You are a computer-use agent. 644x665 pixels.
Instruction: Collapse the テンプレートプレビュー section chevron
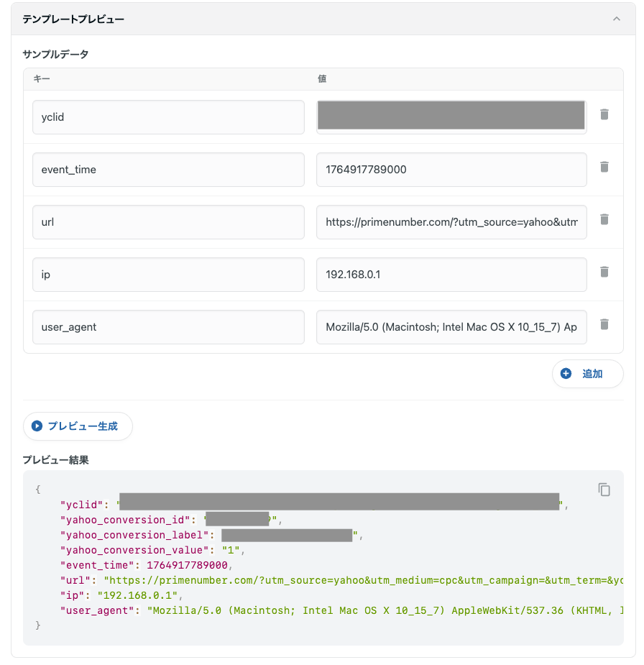[x=616, y=19]
